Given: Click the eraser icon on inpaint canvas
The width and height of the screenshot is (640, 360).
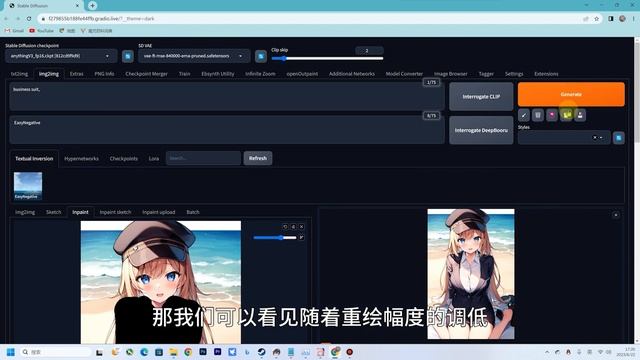Looking at the screenshot, I should (293, 227).
